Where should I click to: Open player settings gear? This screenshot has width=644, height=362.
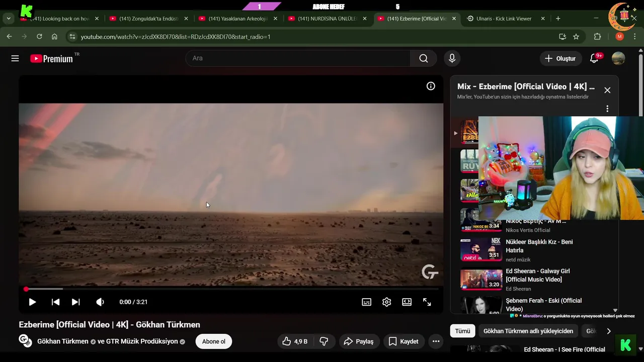[x=386, y=302]
